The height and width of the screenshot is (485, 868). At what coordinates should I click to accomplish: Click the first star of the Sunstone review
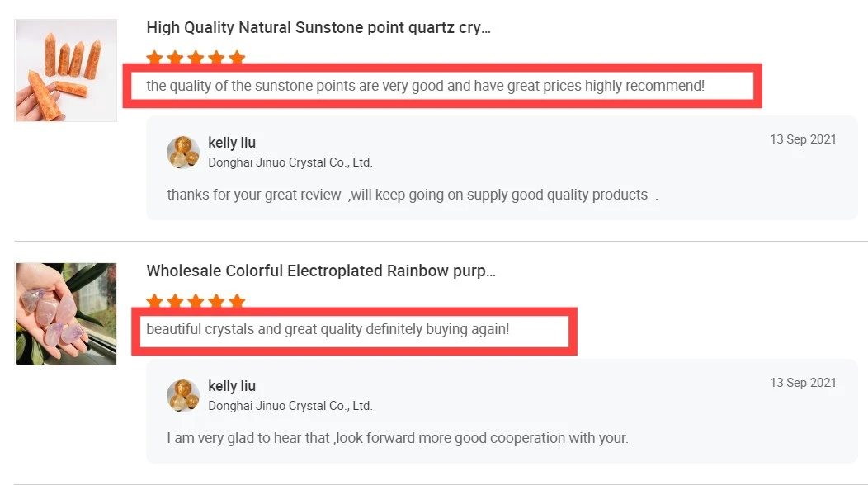click(154, 58)
